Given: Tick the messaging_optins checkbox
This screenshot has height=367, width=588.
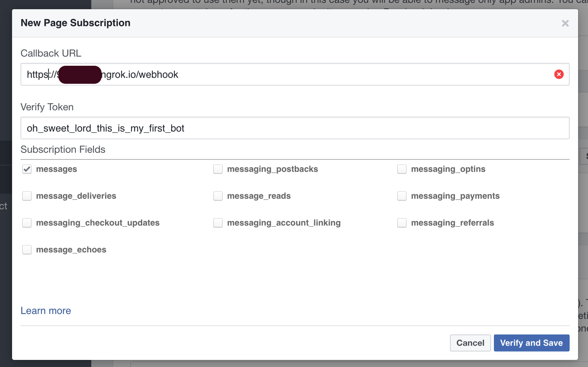Looking at the screenshot, I should (x=402, y=169).
